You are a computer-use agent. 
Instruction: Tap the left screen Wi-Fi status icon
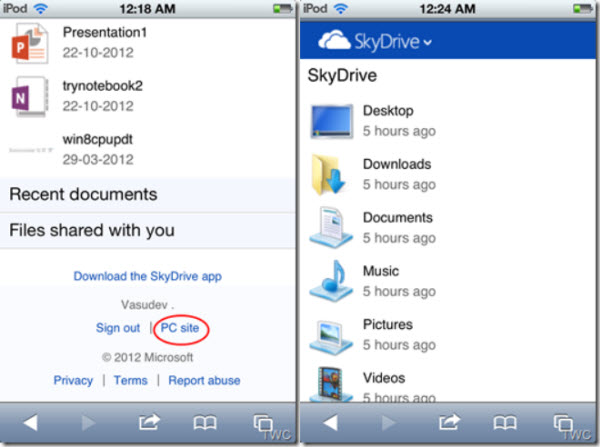(41, 8)
